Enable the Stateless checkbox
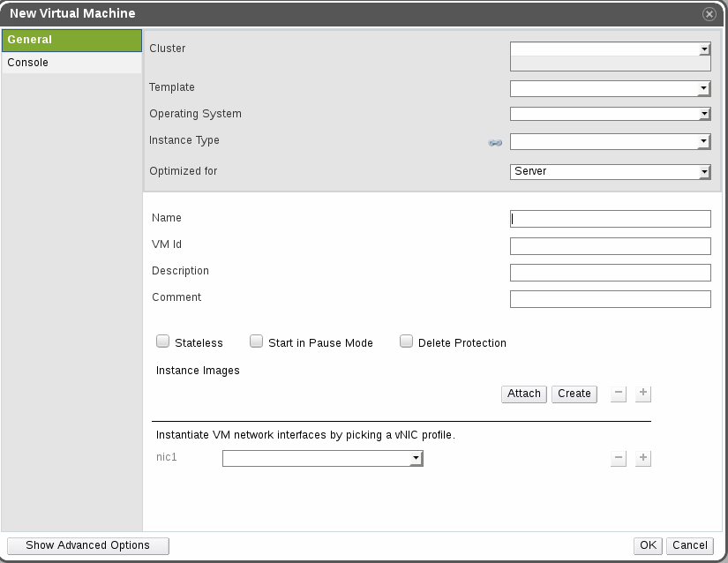728x563 pixels. [162, 342]
